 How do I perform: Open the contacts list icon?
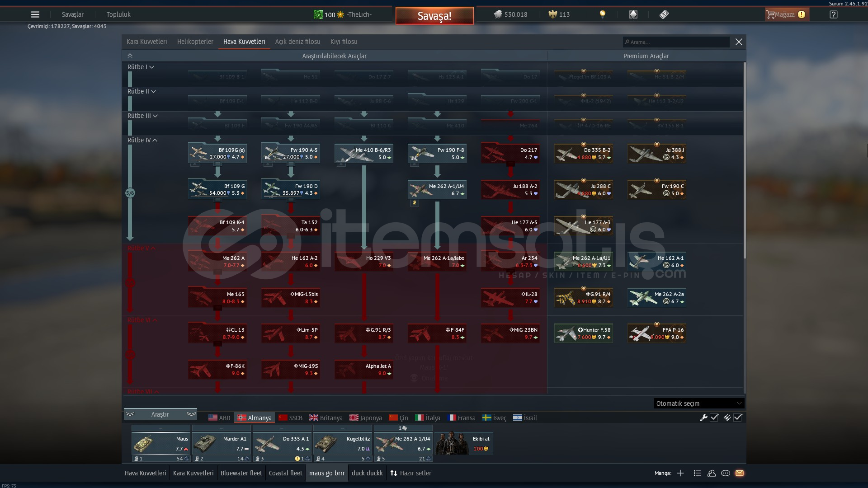click(x=697, y=473)
